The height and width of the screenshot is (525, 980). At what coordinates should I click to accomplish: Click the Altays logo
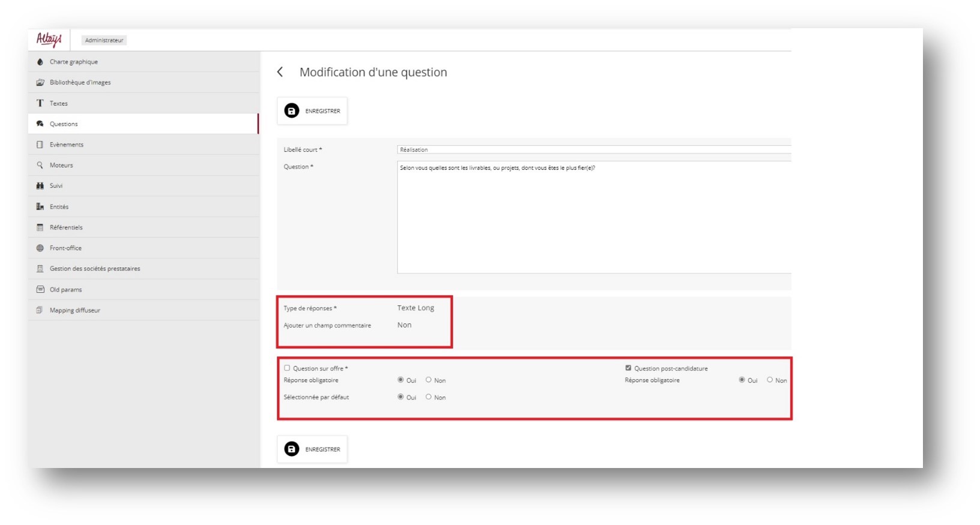pyautogui.click(x=49, y=40)
